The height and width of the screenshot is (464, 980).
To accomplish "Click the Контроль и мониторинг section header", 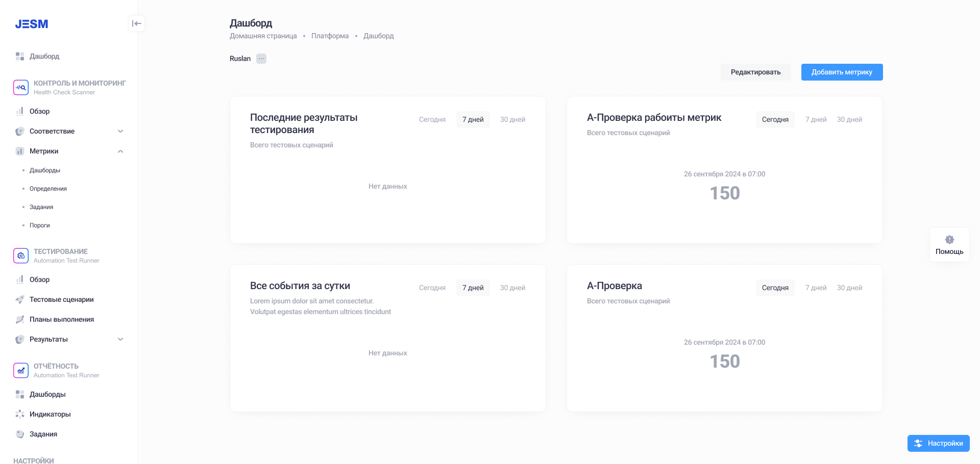I will 80,83.
